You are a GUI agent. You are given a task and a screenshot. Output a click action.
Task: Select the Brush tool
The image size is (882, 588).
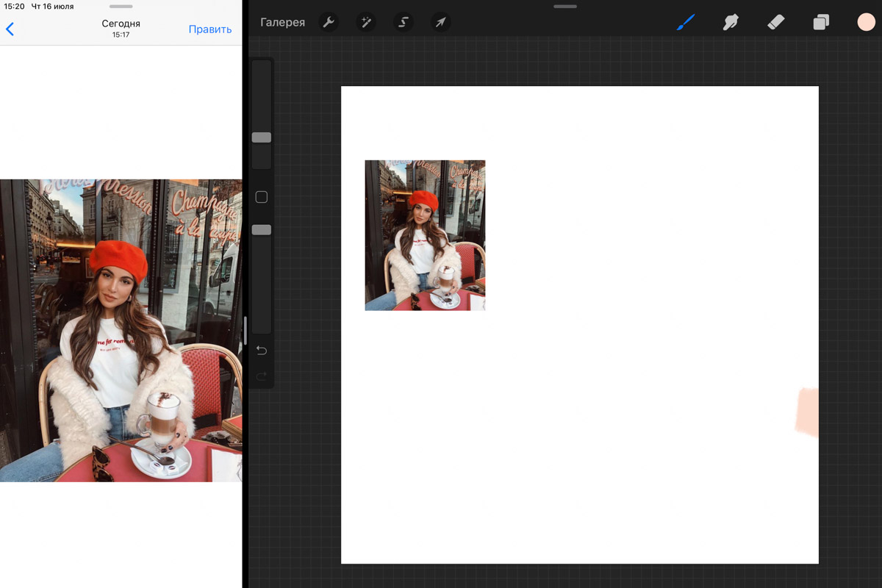tap(685, 22)
